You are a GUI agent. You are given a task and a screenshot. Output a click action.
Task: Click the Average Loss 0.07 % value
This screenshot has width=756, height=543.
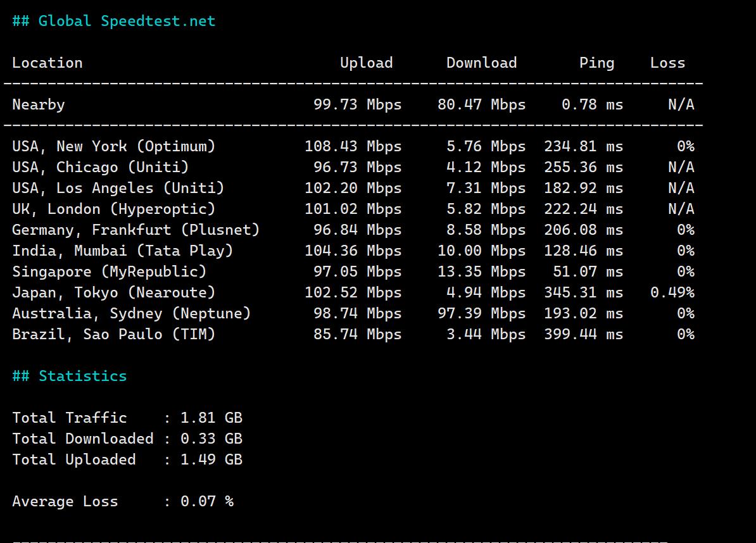[x=207, y=501]
